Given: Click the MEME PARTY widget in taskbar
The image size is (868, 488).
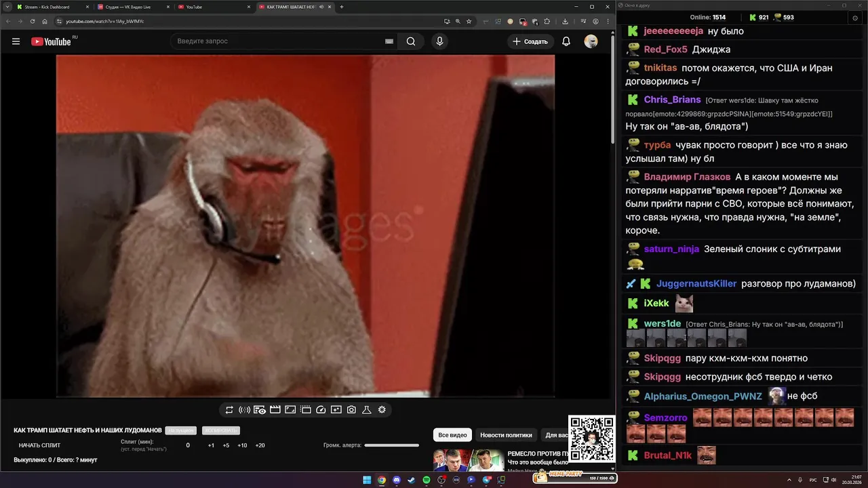Looking at the screenshot, I should click(575, 477).
